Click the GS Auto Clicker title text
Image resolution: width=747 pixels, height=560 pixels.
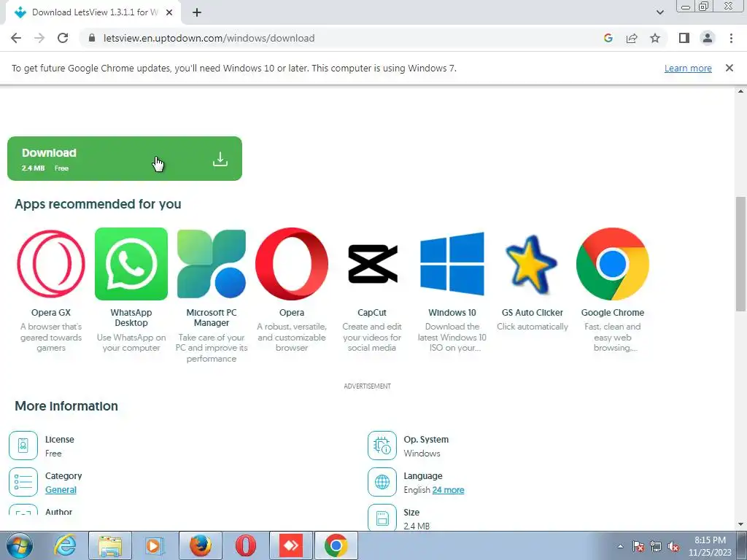[x=532, y=312]
